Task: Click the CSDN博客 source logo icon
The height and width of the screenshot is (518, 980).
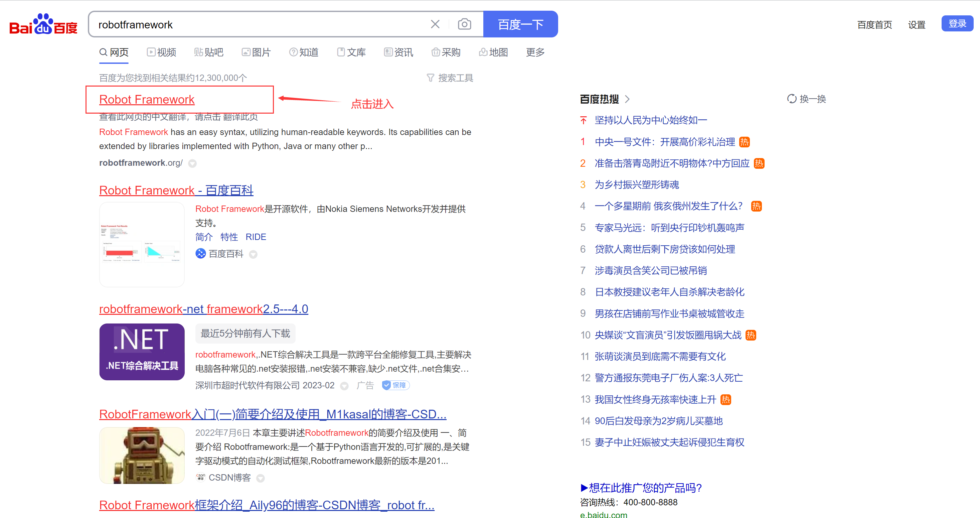Action: pos(200,477)
